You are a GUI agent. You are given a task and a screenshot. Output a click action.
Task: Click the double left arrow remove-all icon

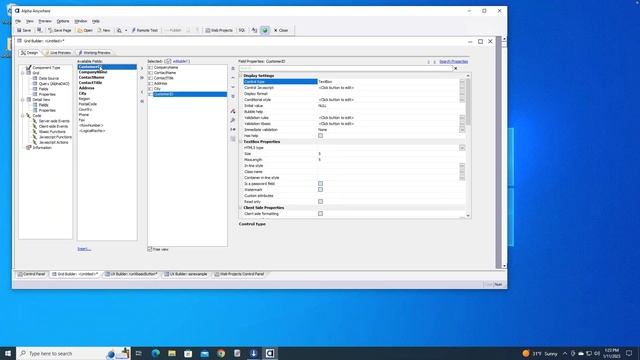(142, 101)
